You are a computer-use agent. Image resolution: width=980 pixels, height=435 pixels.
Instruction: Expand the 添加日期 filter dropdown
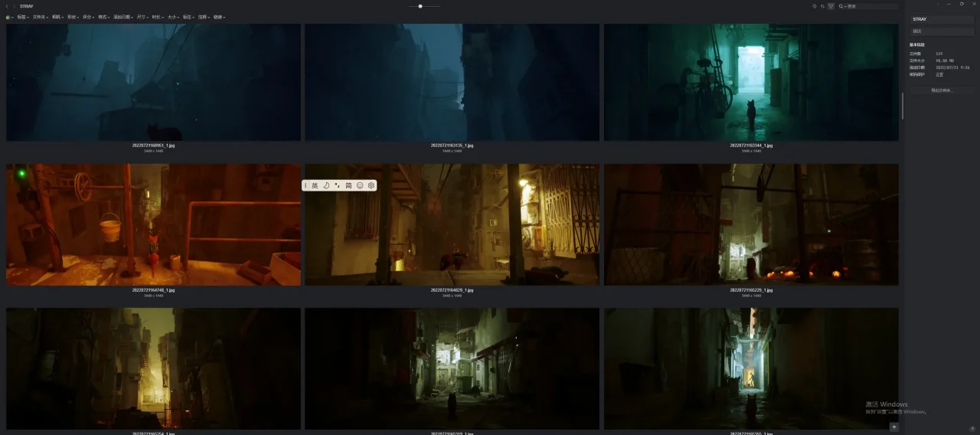[123, 17]
